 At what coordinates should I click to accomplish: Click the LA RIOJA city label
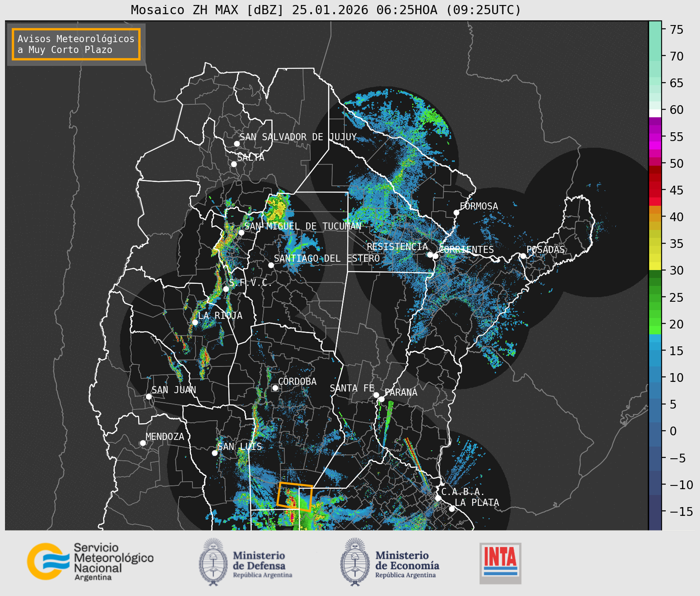click(220, 316)
